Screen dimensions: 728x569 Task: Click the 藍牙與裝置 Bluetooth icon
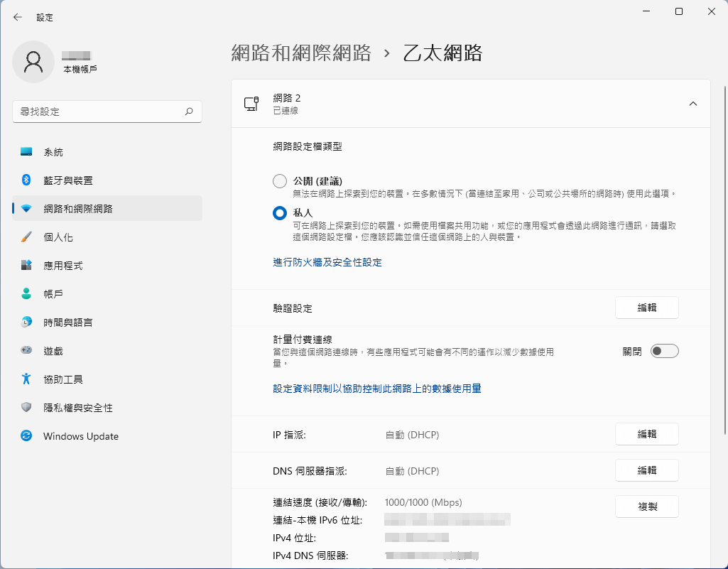coord(26,180)
